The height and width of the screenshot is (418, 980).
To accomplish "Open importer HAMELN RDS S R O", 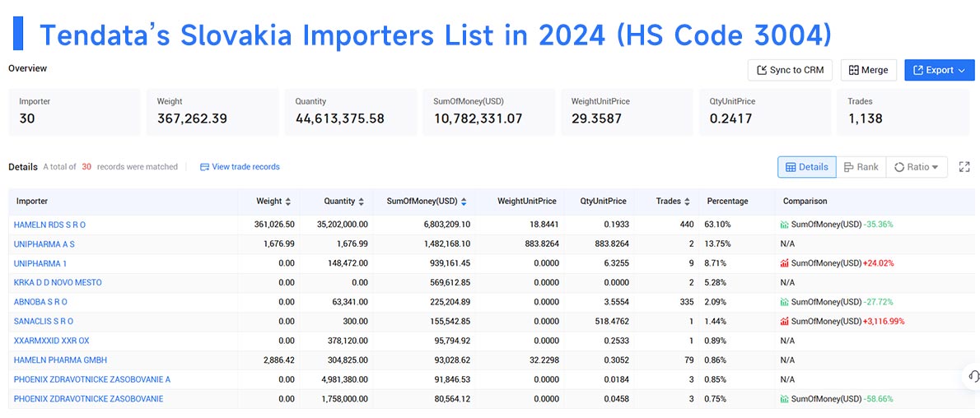I will coord(49,225).
